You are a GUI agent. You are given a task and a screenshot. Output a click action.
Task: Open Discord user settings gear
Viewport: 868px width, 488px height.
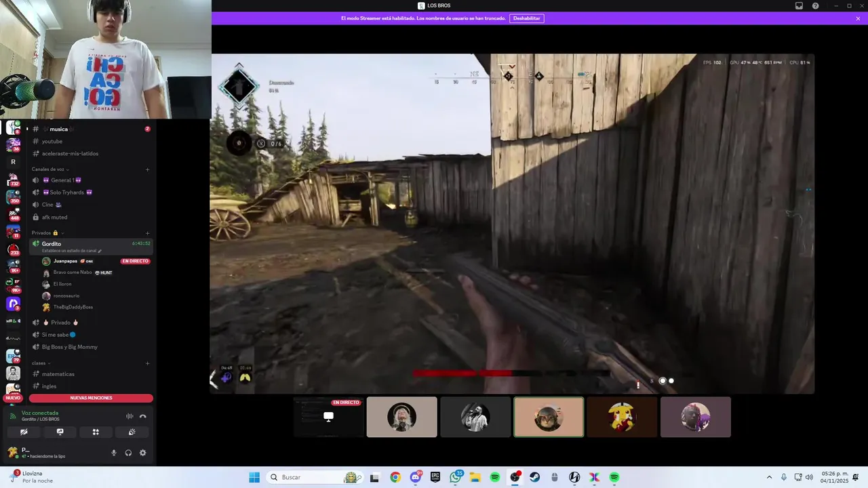(x=142, y=453)
